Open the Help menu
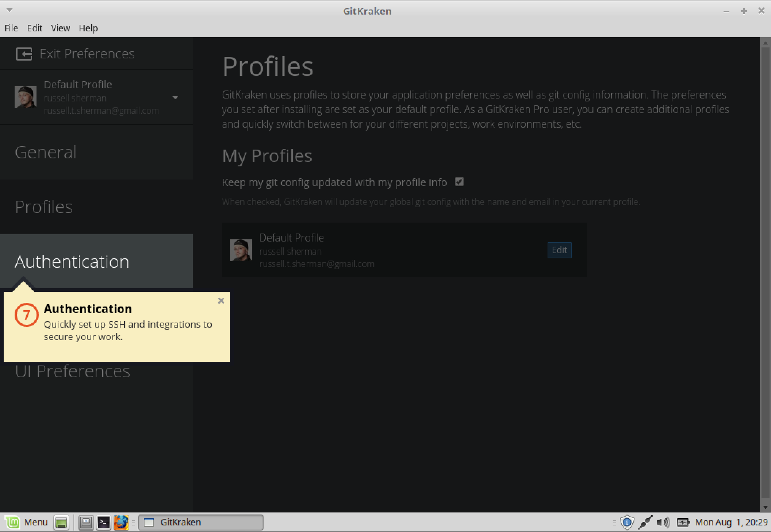This screenshot has width=771, height=532. [x=88, y=28]
